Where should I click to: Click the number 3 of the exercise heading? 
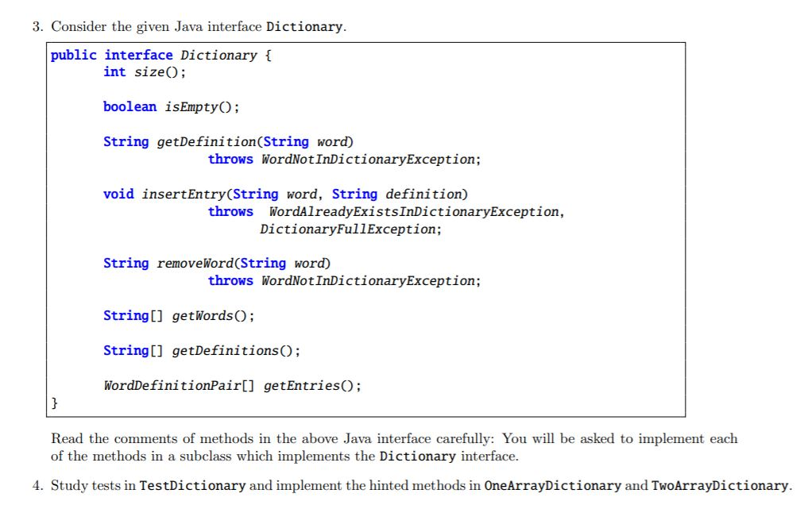pyautogui.click(x=35, y=25)
